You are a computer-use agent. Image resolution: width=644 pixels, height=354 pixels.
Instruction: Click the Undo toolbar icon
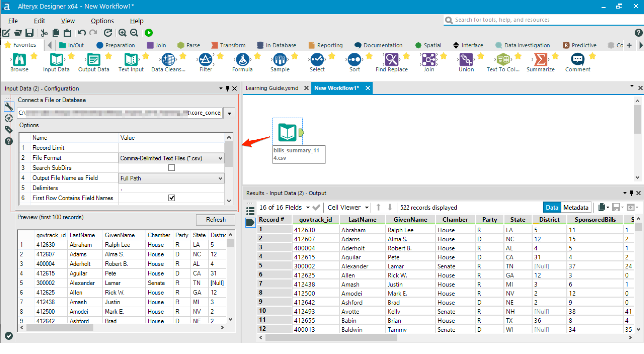(x=82, y=33)
